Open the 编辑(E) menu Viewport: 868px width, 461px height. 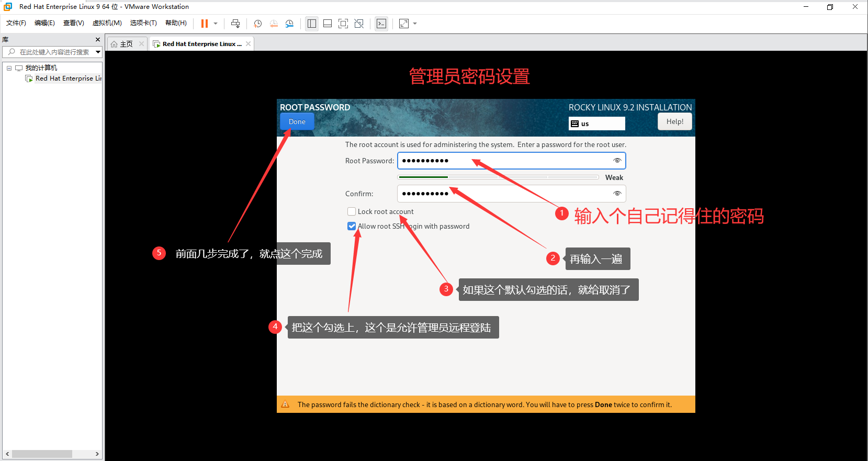[44, 23]
